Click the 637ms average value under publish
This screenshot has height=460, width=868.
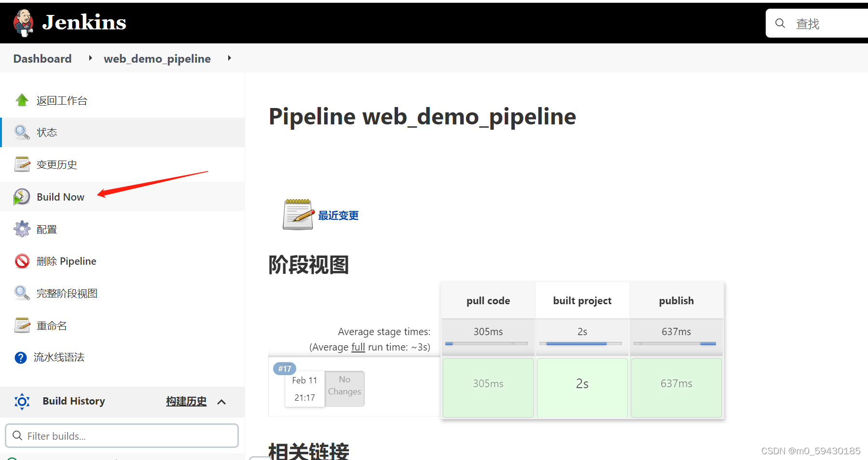coord(676,332)
